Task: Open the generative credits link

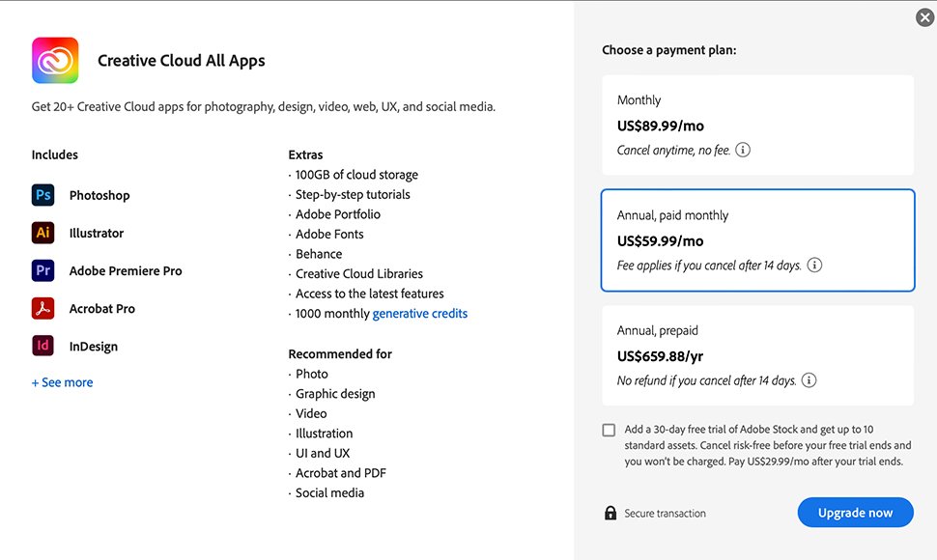Action: (420, 314)
